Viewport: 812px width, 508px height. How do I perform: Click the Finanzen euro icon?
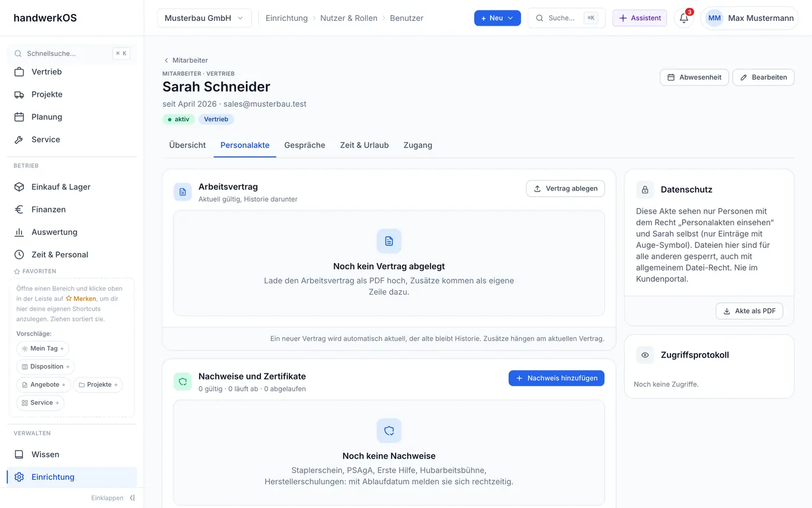click(19, 210)
